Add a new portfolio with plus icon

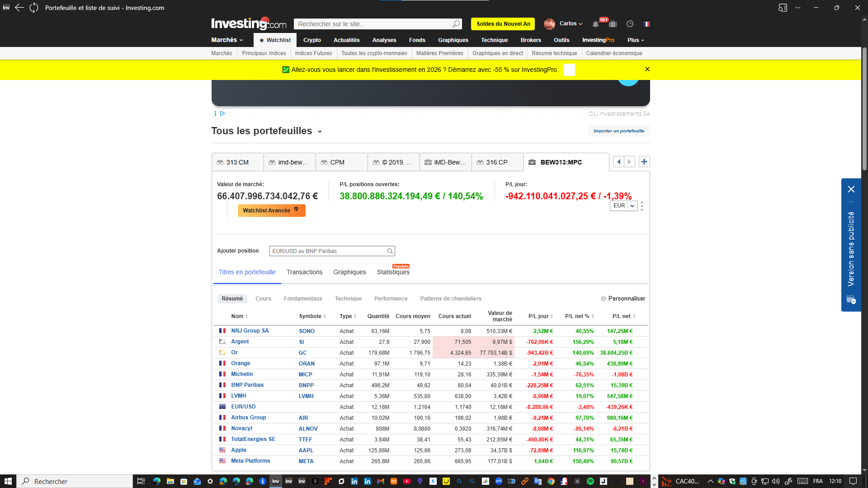click(644, 162)
